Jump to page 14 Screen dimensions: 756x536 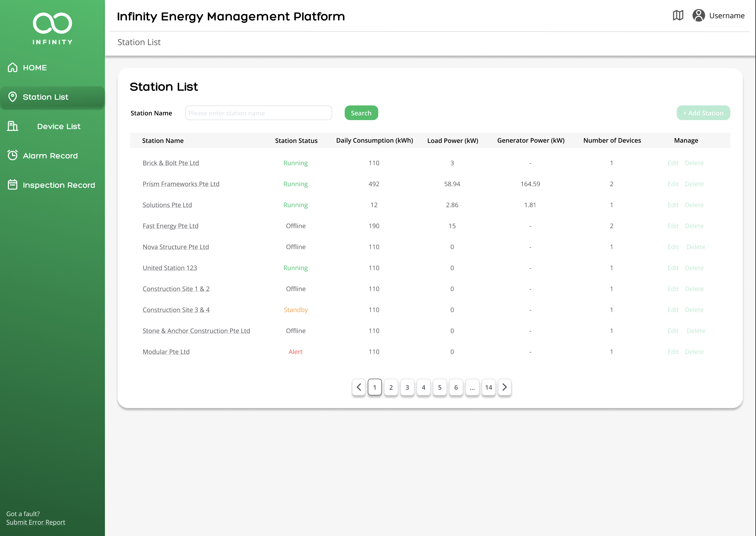tap(489, 387)
